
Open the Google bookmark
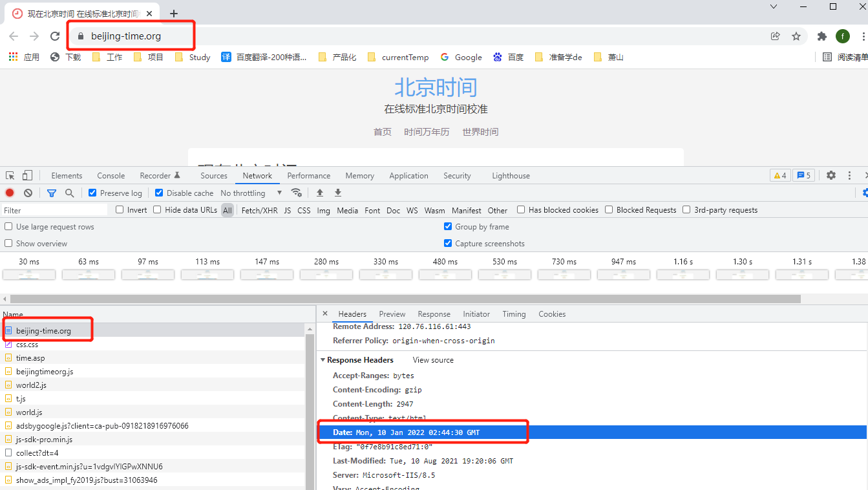[x=461, y=57]
